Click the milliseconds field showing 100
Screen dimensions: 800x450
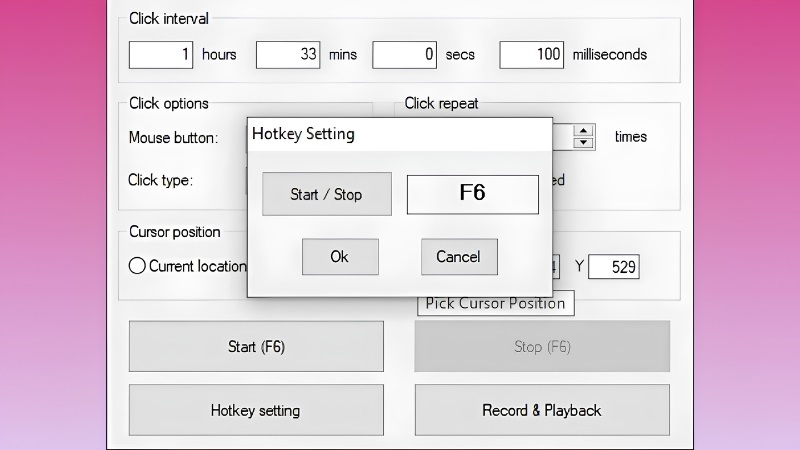click(x=531, y=55)
